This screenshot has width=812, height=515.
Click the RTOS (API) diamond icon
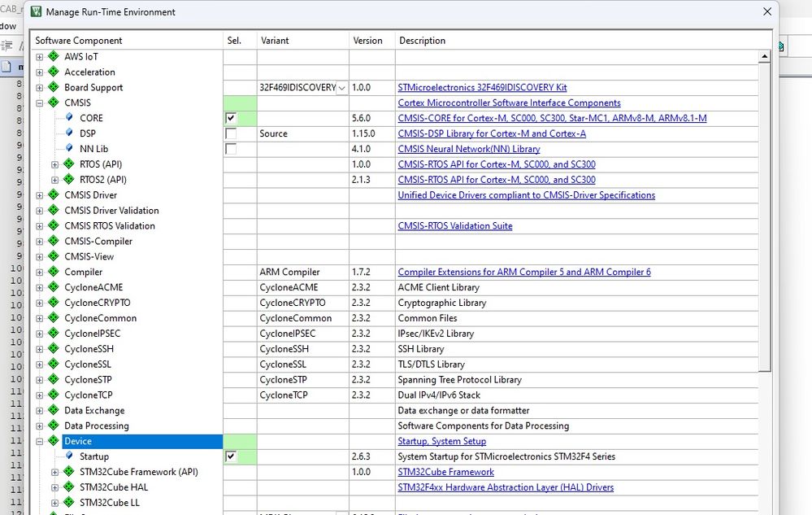click(x=69, y=164)
